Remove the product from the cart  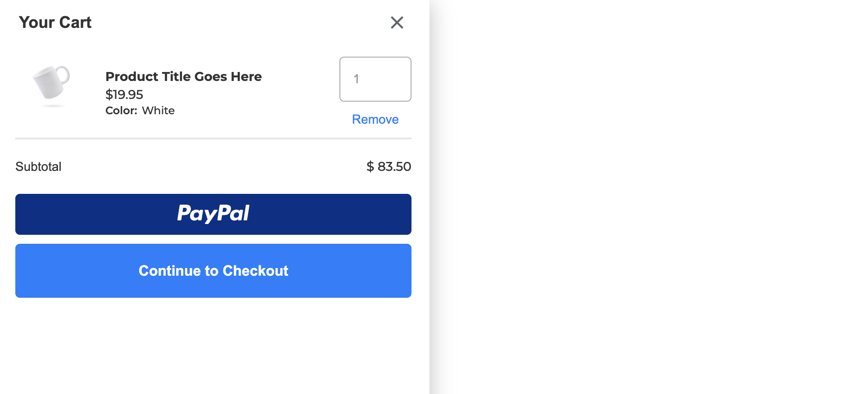click(375, 119)
